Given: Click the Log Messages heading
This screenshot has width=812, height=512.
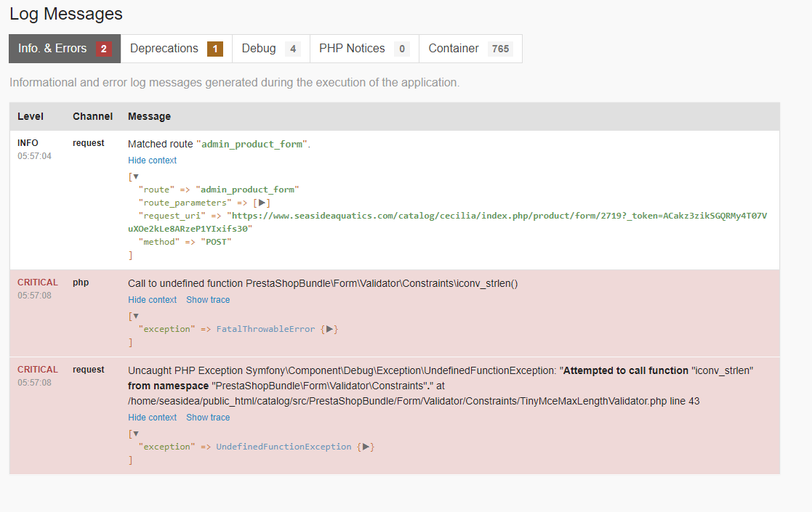Looking at the screenshot, I should (66, 14).
